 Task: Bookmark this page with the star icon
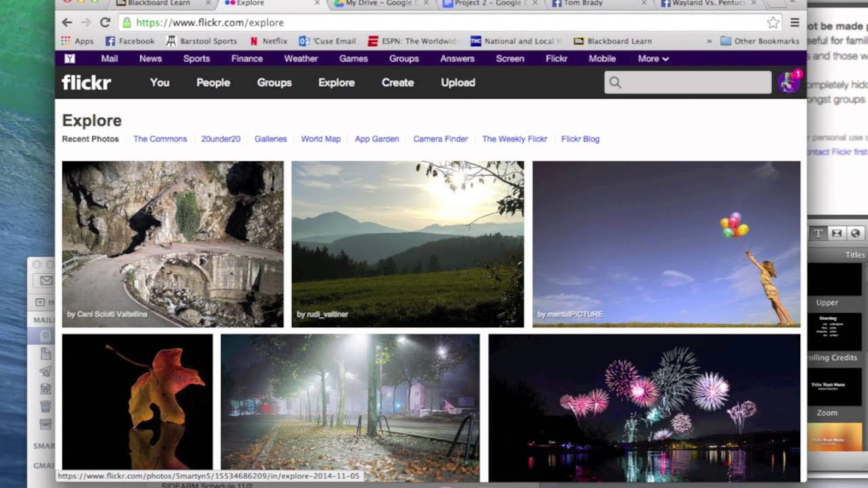(x=773, y=22)
